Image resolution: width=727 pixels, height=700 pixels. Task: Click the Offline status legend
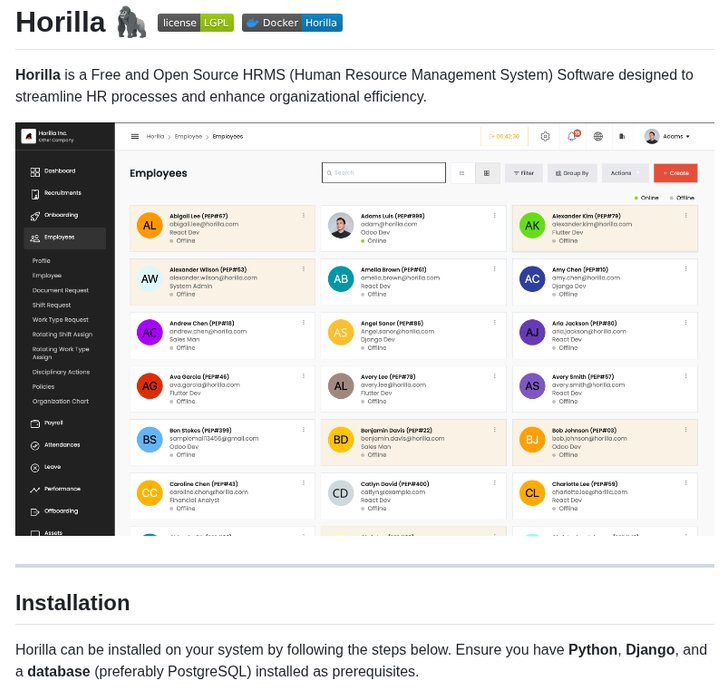(682, 198)
